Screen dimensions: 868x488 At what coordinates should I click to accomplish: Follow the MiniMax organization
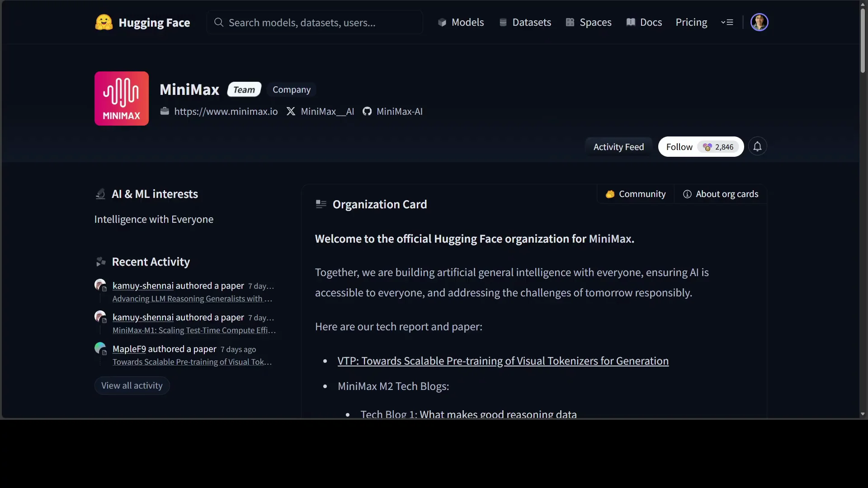coord(679,147)
